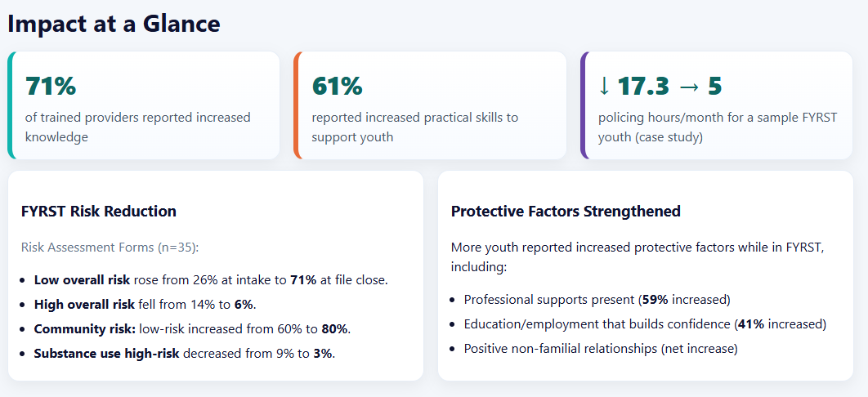This screenshot has height=397, width=868.
Task: Click the 'High overall risk' bullet item
Action: 145,305
